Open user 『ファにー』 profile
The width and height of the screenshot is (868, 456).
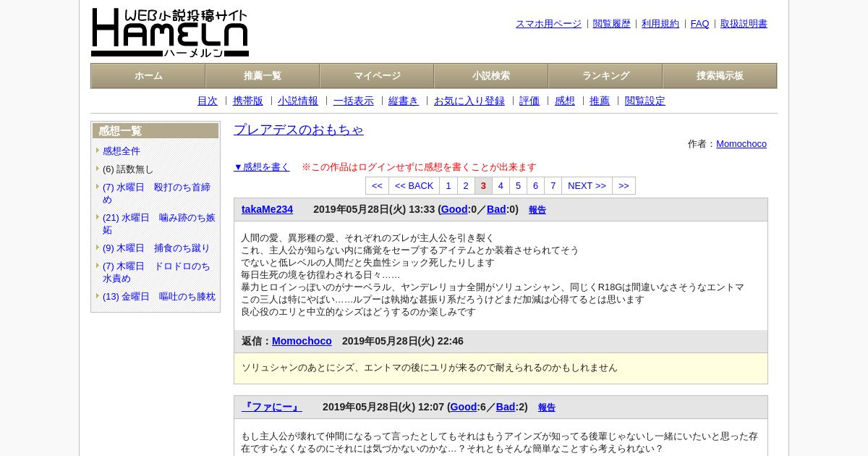coord(272,408)
